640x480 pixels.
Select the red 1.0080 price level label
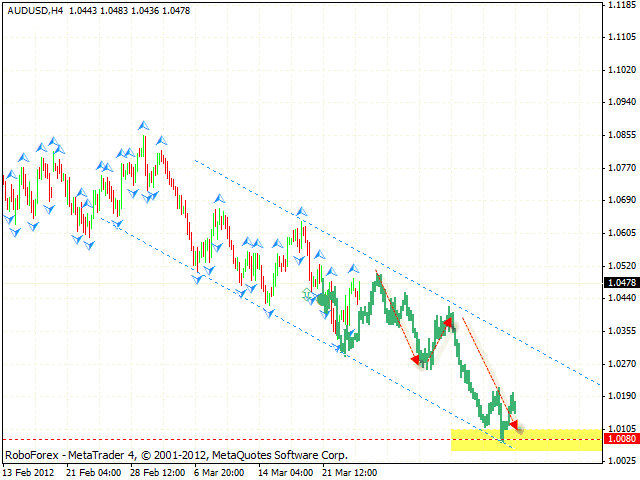(622, 438)
